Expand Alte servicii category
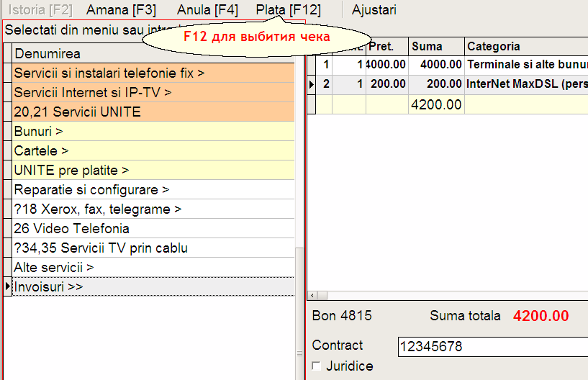This screenshot has height=380, width=588. point(153,268)
